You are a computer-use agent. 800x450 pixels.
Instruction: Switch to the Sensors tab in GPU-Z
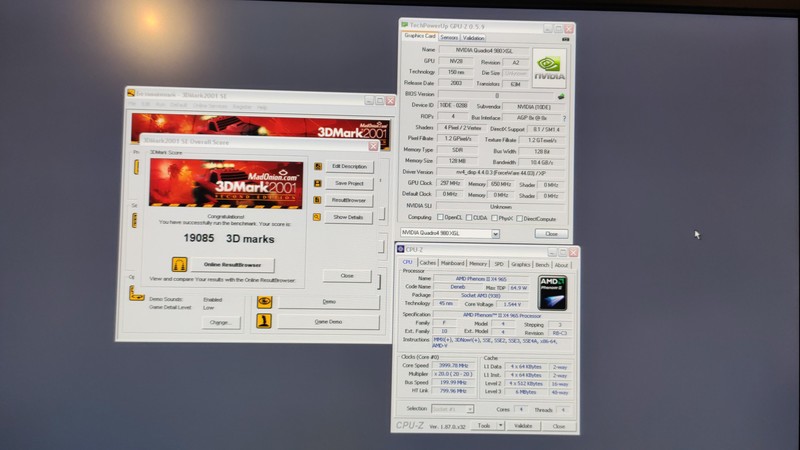tap(449, 37)
